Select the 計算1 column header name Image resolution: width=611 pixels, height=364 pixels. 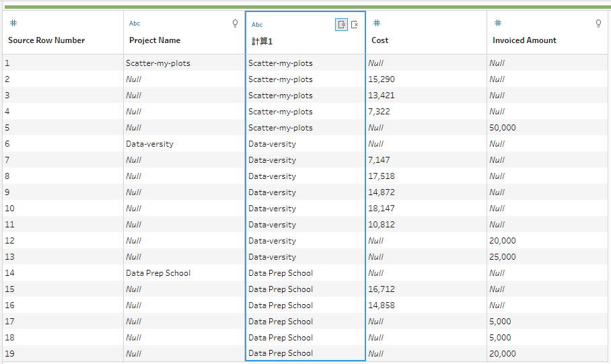(x=262, y=42)
